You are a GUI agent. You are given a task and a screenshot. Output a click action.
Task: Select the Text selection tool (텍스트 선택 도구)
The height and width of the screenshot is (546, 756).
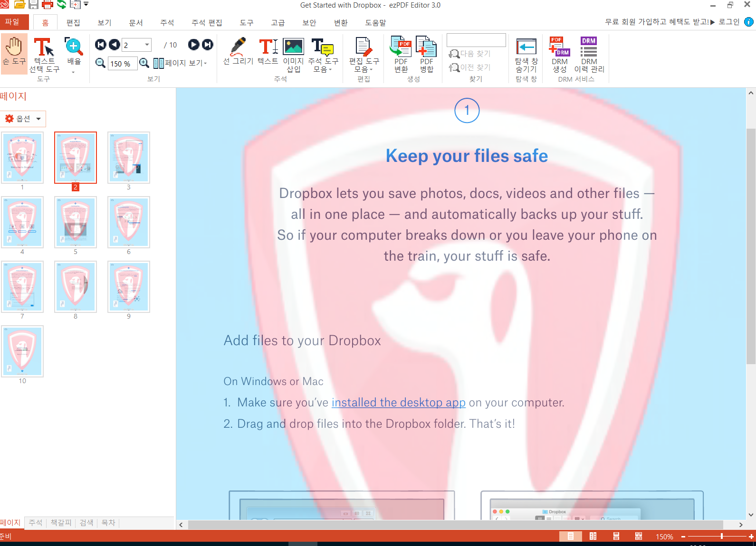tap(44, 55)
